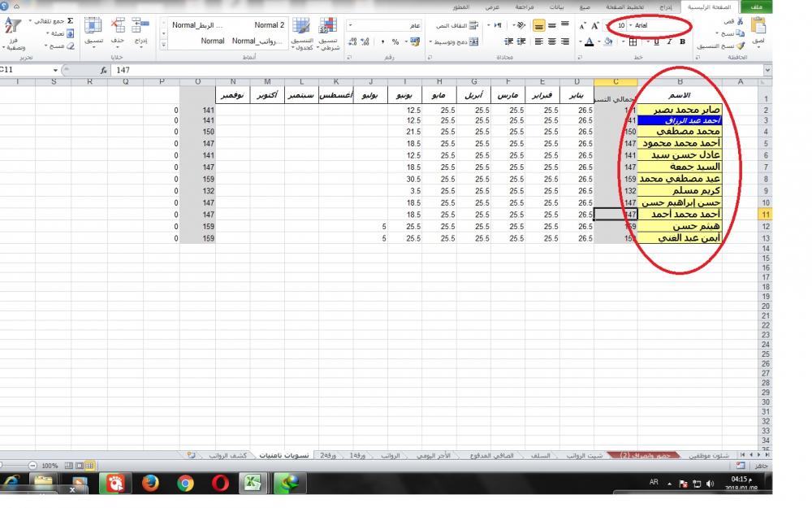The width and height of the screenshot is (812, 508).
Task: Click the Copy (نسخ) icon
Action: 740,33
